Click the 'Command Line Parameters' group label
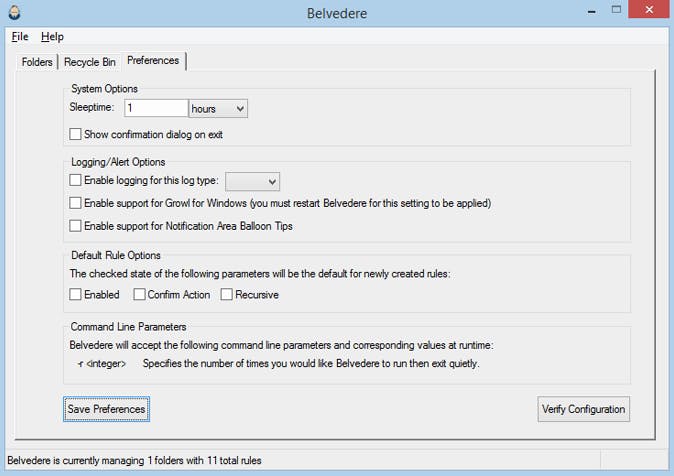The height and width of the screenshot is (476, 674). (129, 327)
